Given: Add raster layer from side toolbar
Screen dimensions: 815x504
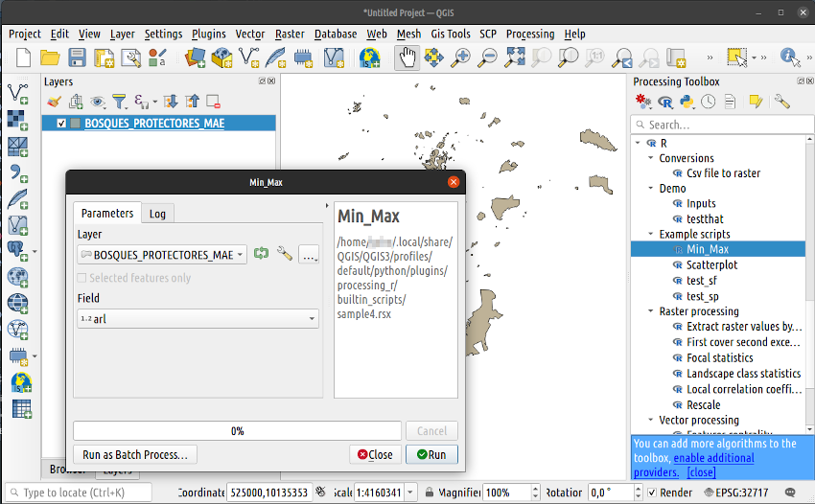Looking at the screenshot, I should click(17, 120).
